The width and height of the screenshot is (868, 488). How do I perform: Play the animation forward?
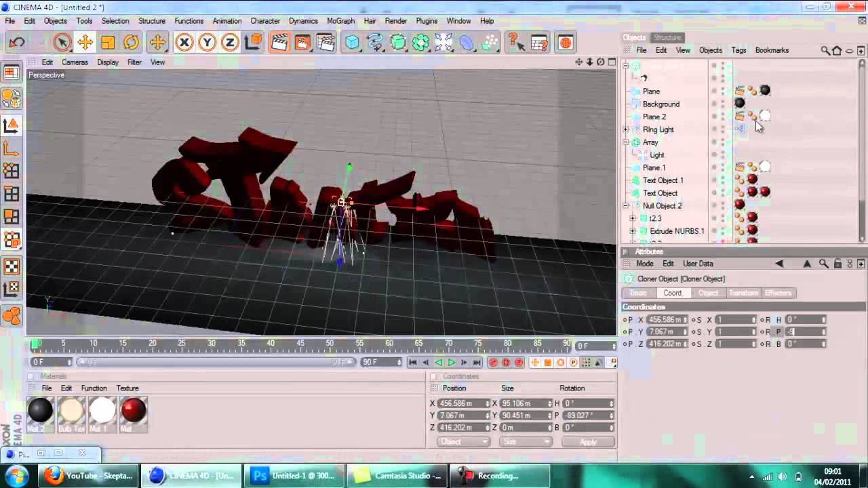(452, 363)
